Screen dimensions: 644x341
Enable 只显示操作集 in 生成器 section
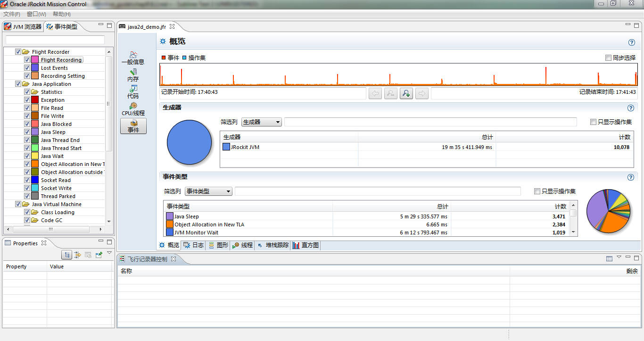593,122
